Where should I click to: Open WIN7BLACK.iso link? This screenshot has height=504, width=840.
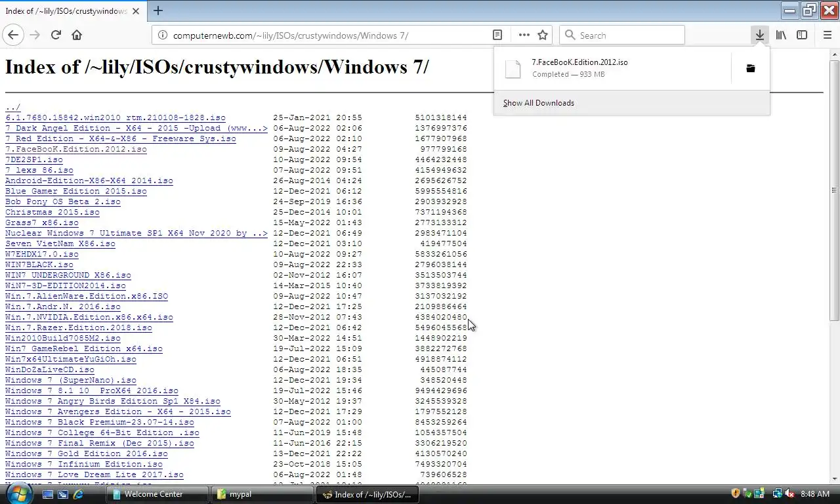(x=39, y=264)
